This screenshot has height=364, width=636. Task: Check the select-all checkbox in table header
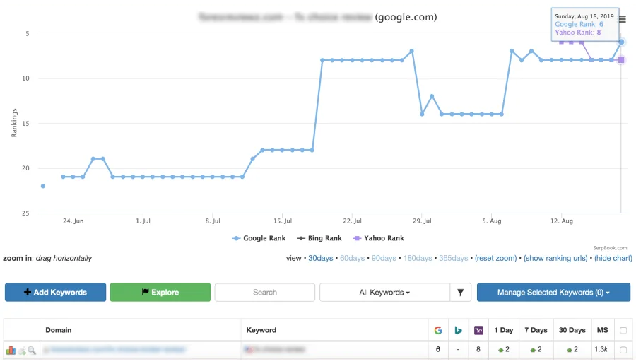(x=623, y=330)
